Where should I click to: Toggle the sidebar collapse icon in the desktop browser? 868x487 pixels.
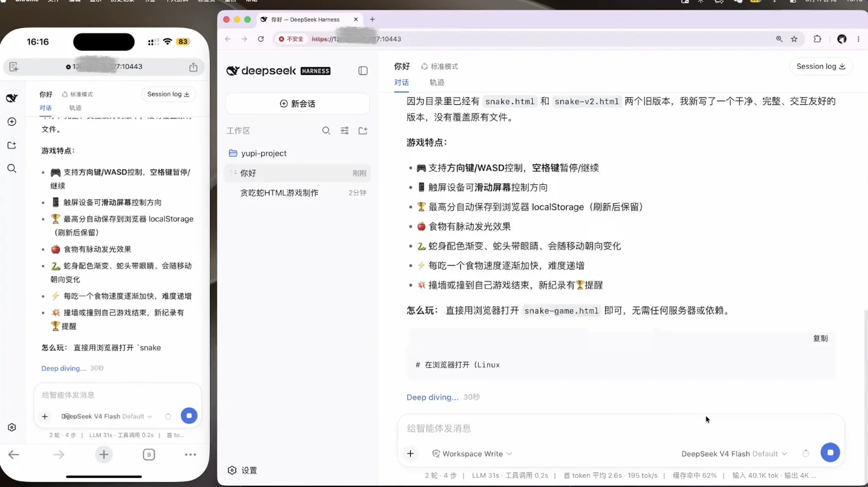pos(363,71)
